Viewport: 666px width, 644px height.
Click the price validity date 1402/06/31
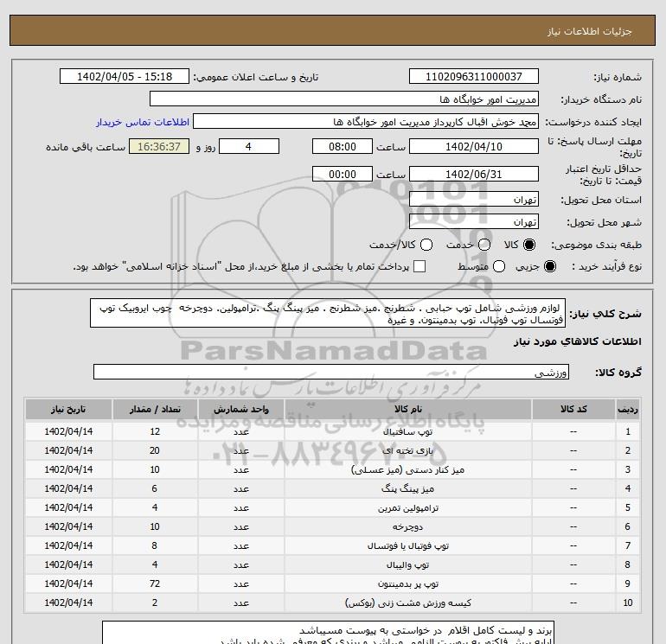pyautogui.click(x=474, y=174)
